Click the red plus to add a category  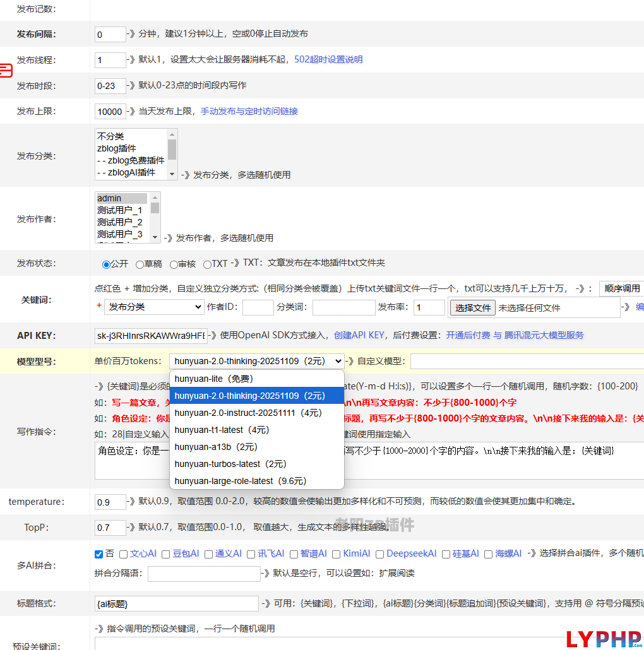[x=98, y=305]
